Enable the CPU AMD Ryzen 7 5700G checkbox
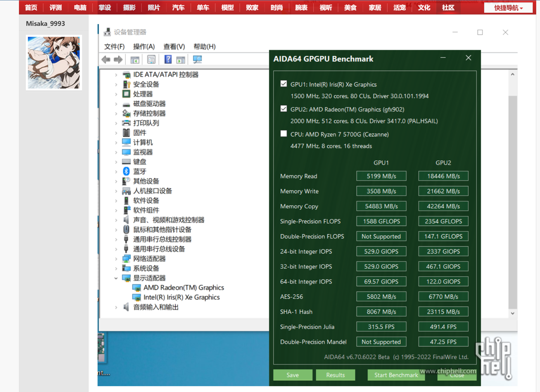 coord(284,134)
